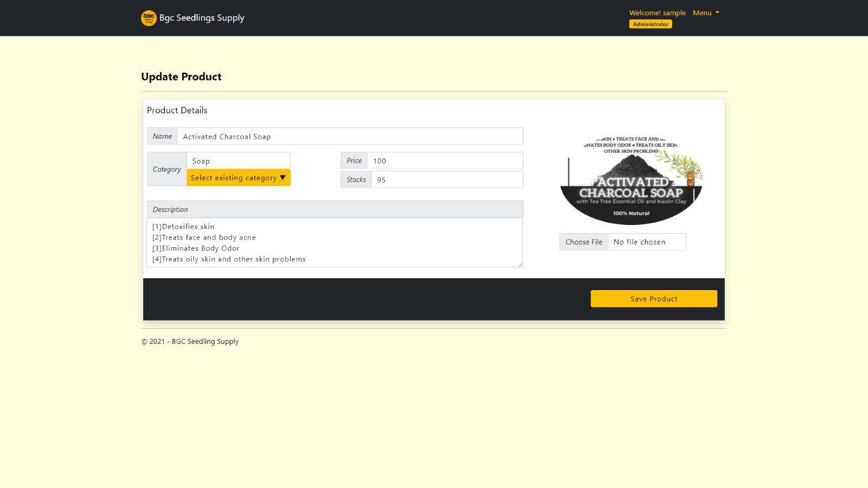Click the Administrator badge

pos(650,24)
